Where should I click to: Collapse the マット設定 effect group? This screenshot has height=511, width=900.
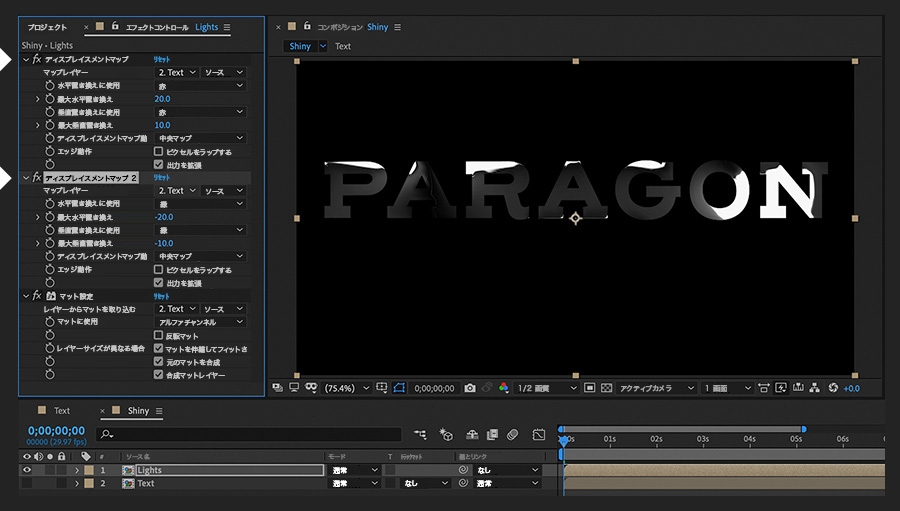(x=26, y=296)
